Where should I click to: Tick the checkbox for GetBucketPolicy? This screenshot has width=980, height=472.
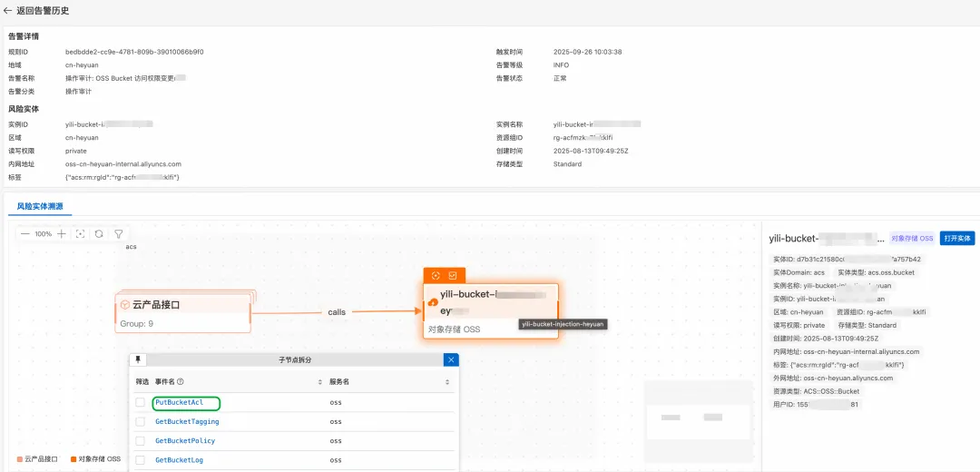[141, 441]
